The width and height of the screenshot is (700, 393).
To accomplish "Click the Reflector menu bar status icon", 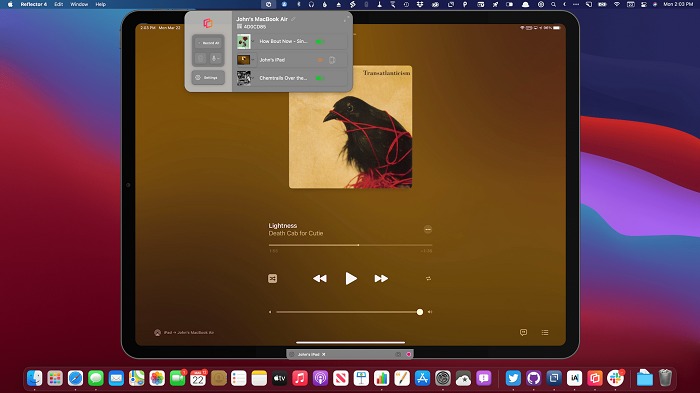I will coord(268,4).
